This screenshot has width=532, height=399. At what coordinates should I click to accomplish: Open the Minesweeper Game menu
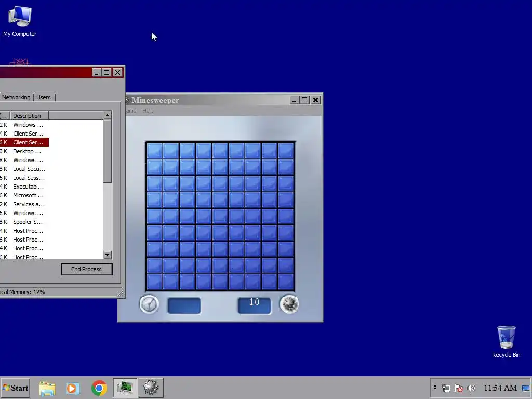pyautogui.click(x=130, y=111)
